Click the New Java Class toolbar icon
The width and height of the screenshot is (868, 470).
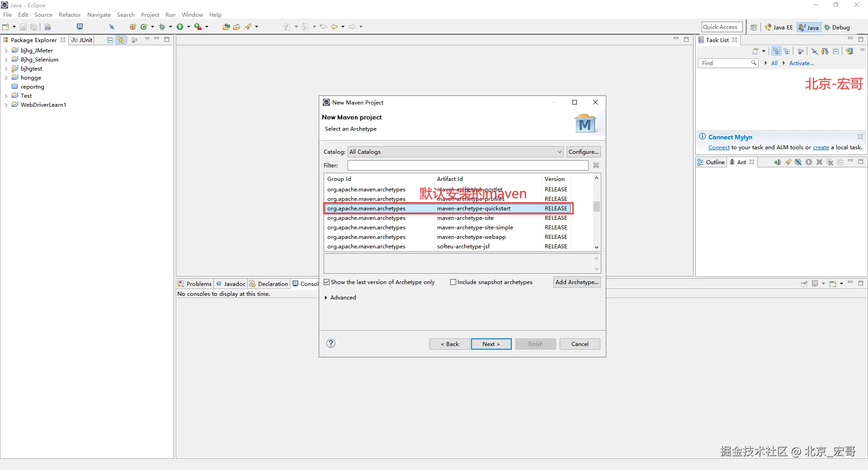coord(144,27)
